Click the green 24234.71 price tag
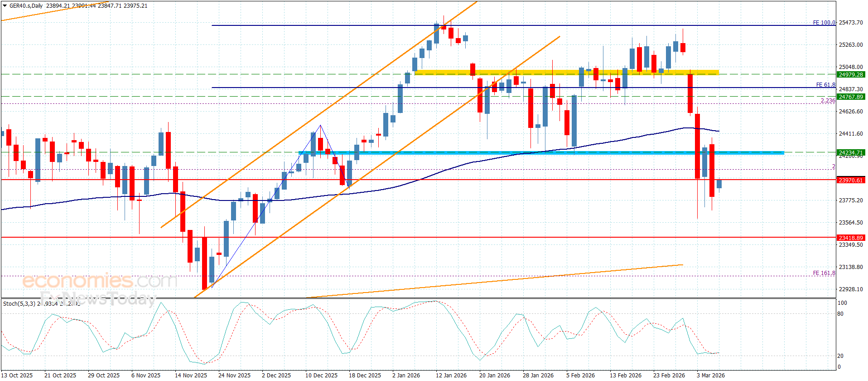This screenshot has height=381, width=868. [x=851, y=153]
